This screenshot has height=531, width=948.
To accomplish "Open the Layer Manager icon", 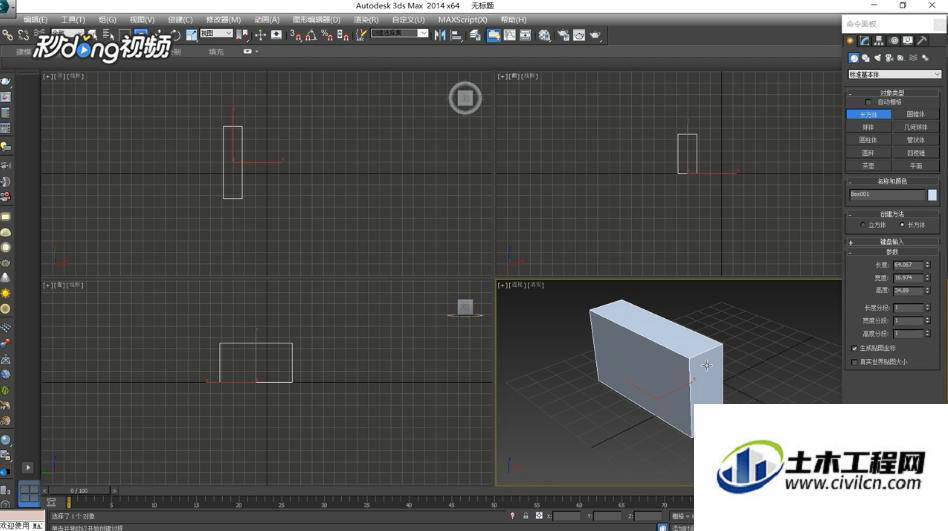I will [475, 35].
